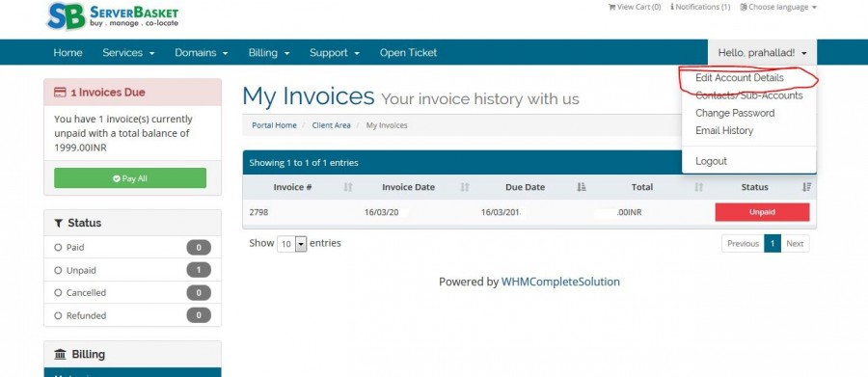
Task: Expand the Support menu
Action: click(x=335, y=53)
